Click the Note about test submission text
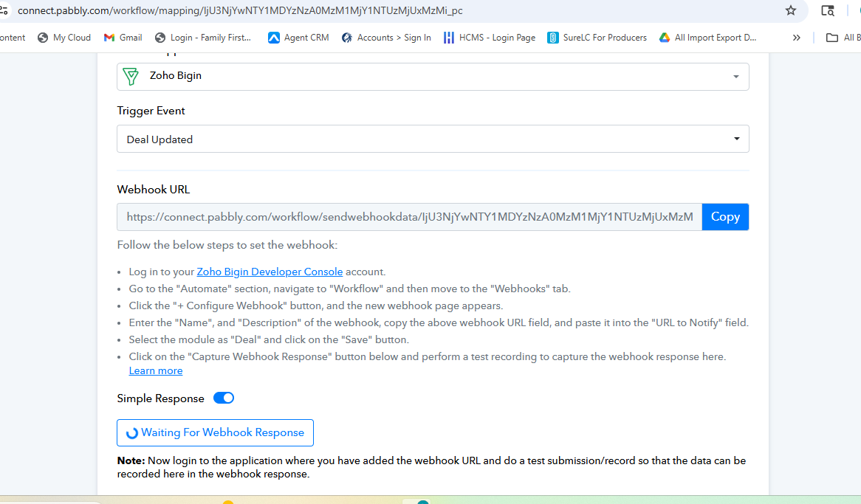The height and width of the screenshot is (504, 861). coord(431,467)
